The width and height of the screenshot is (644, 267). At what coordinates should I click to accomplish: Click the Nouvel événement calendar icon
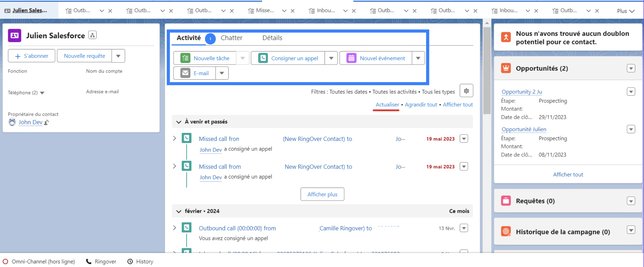point(351,58)
